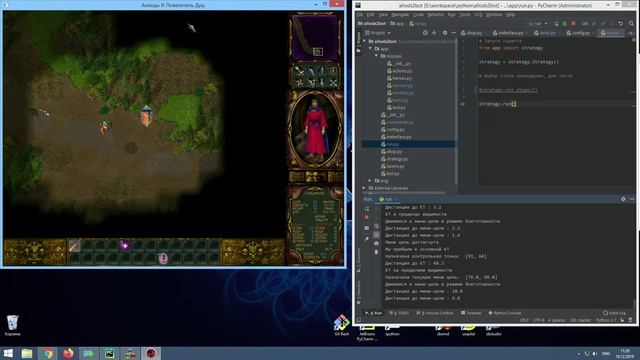
Task: Open the run configuration dropdown
Action: point(538,24)
